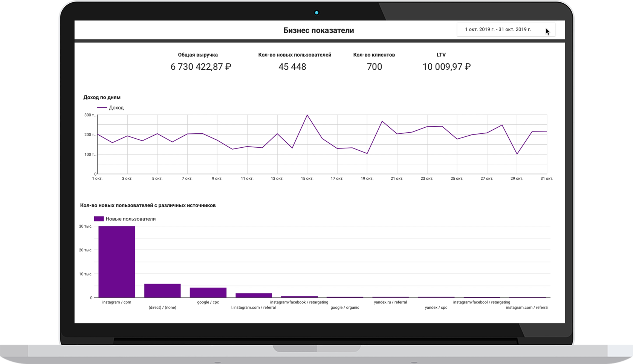This screenshot has width=633, height=364.
Task: Open the date range picker for October 2019
Action: coord(506,29)
